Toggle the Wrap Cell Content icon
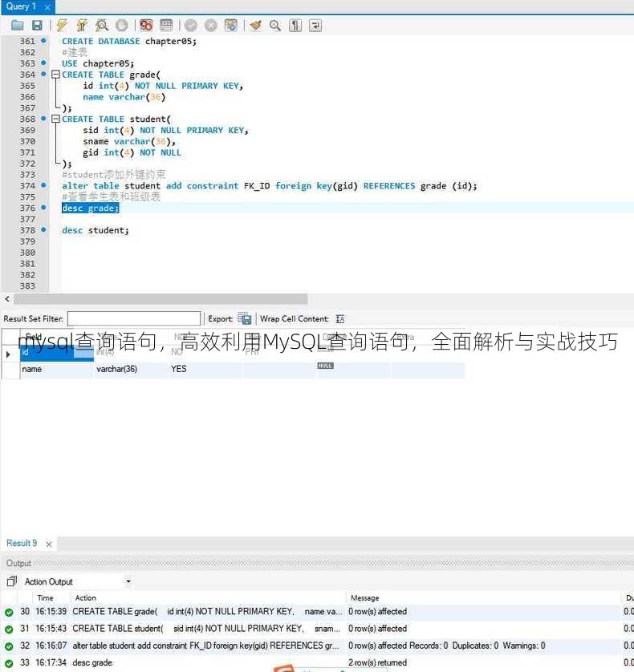 click(x=340, y=319)
